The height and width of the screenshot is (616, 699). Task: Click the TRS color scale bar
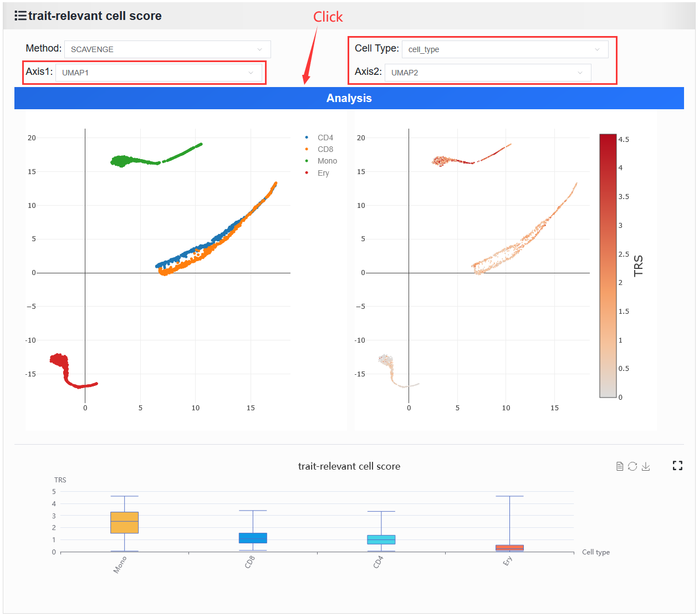(608, 266)
